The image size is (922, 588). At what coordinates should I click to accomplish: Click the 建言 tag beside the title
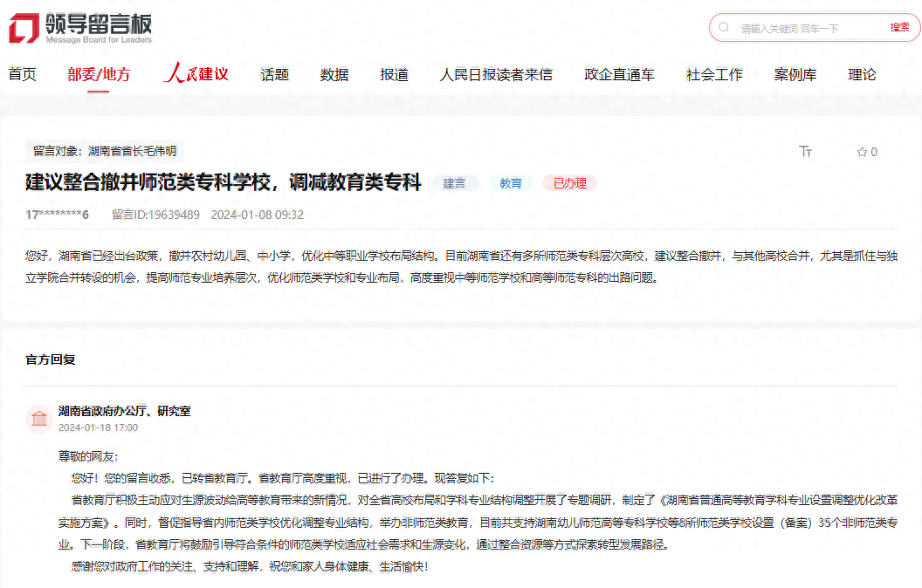coord(455,183)
